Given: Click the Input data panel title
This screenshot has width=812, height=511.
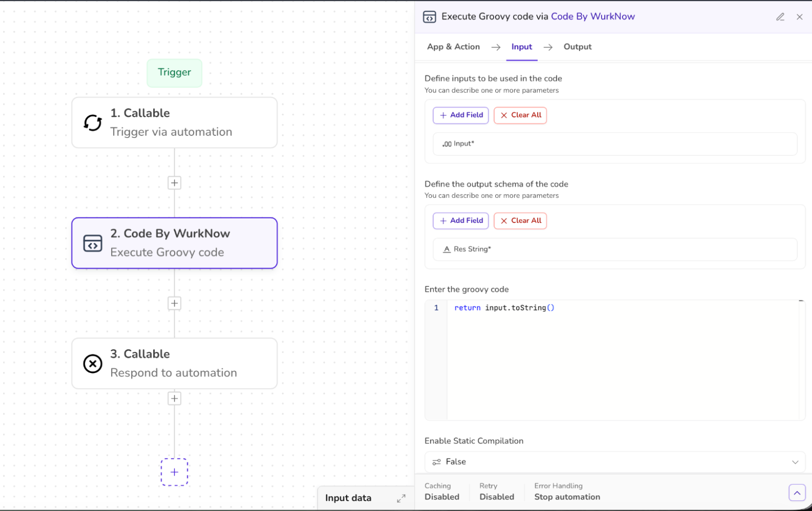Looking at the screenshot, I should pos(348,498).
